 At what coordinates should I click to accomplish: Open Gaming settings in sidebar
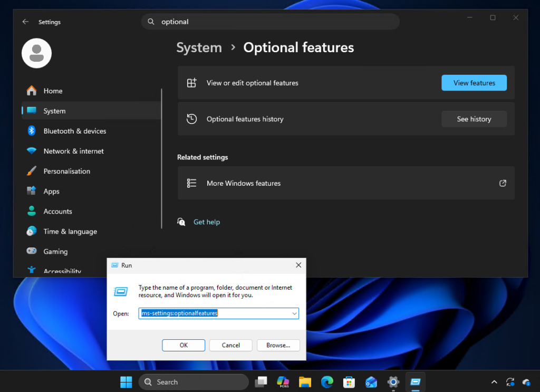pos(91,251)
